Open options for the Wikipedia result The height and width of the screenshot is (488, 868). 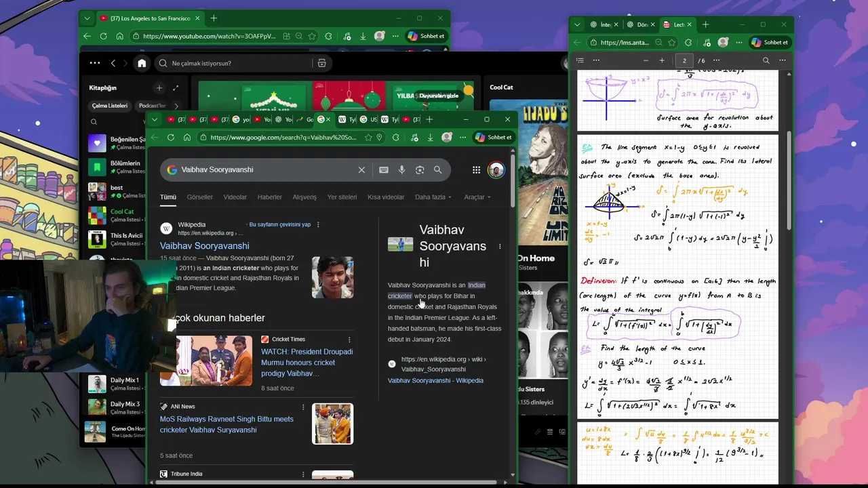(318, 225)
